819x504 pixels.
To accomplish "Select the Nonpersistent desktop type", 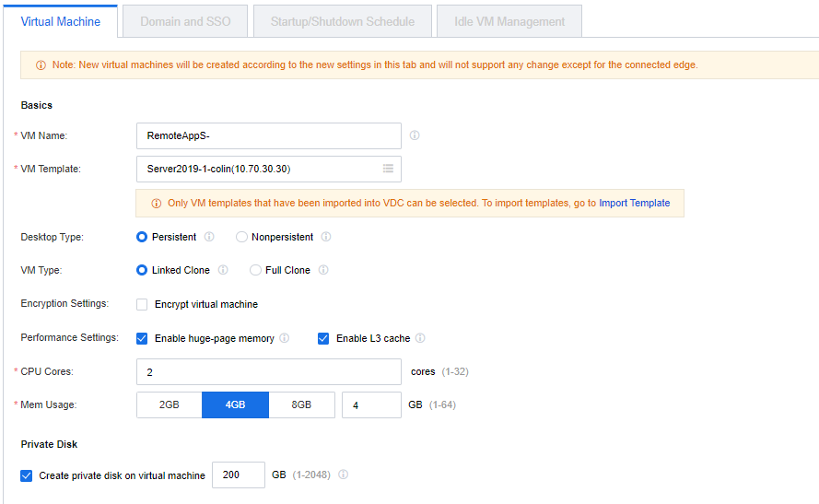I will (242, 237).
